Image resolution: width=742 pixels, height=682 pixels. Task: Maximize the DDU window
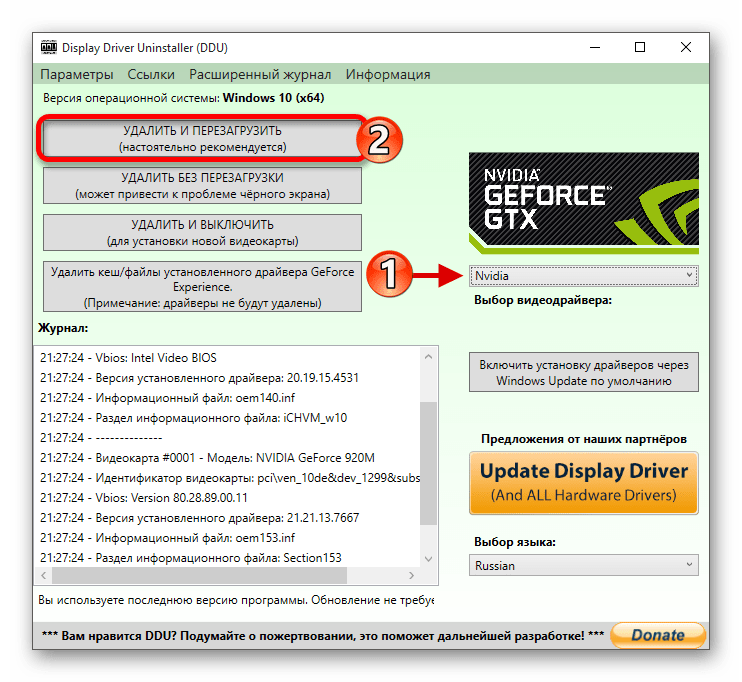(x=640, y=47)
